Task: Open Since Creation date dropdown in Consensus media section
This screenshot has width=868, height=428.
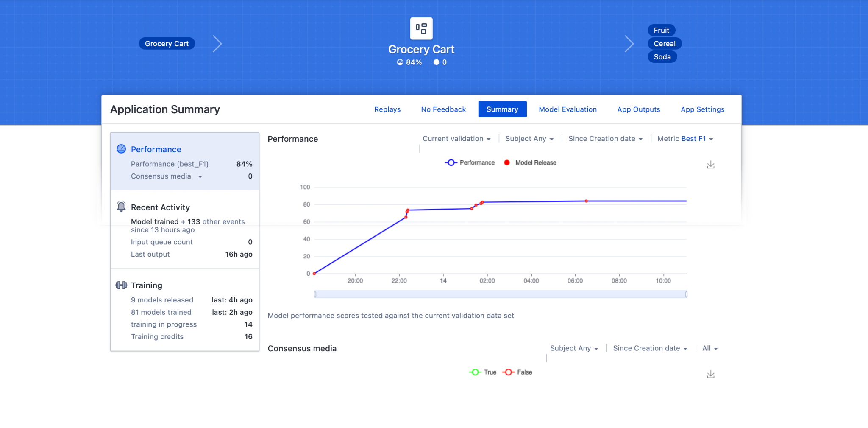Action: point(650,348)
